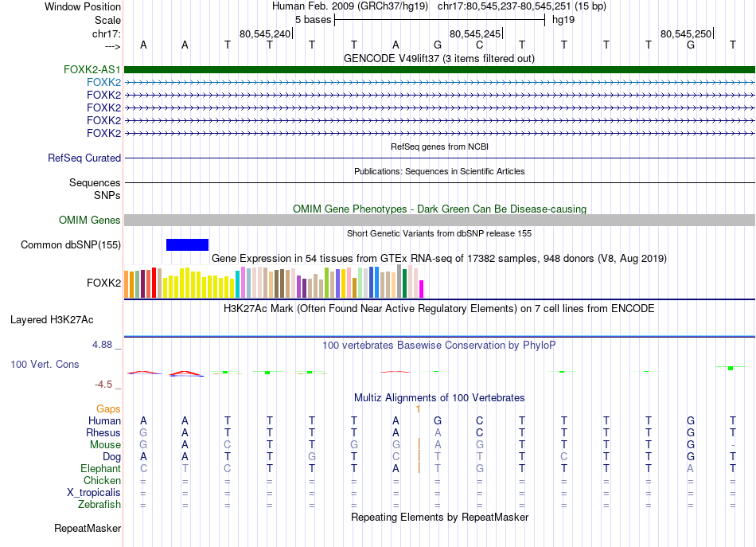Click the 'H3K27Ac Mark' ENCODE track title
756x547 pixels.
tap(439, 308)
